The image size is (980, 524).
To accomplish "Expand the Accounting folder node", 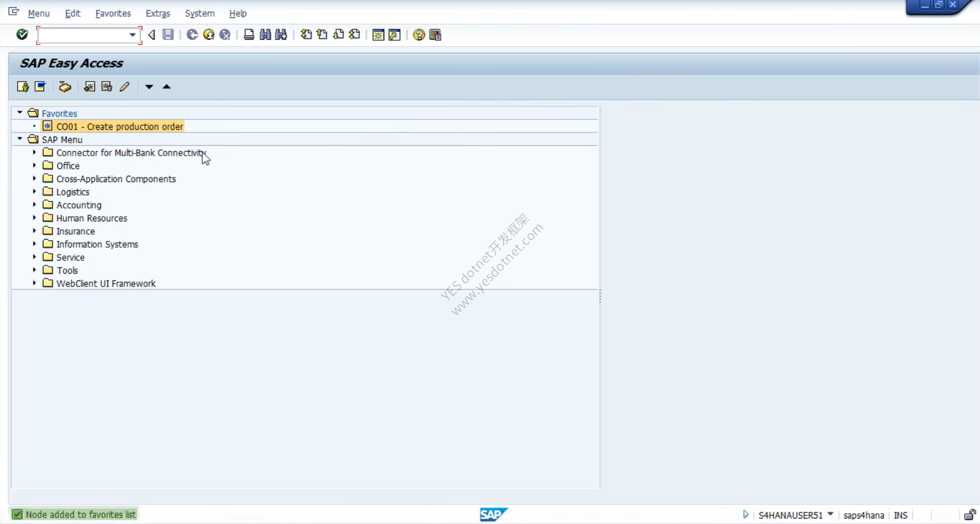I will pos(34,205).
